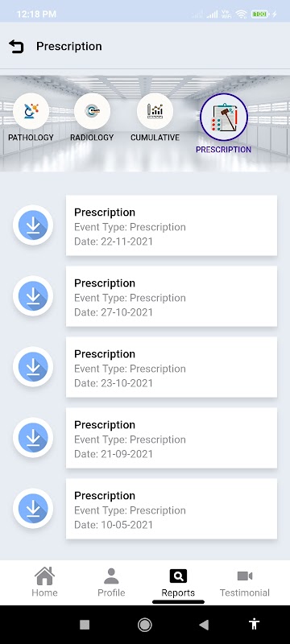The width and height of the screenshot is (290, 644).
Task: Tap the back arrow icon beside Prescription
Action: click(16, 47)
